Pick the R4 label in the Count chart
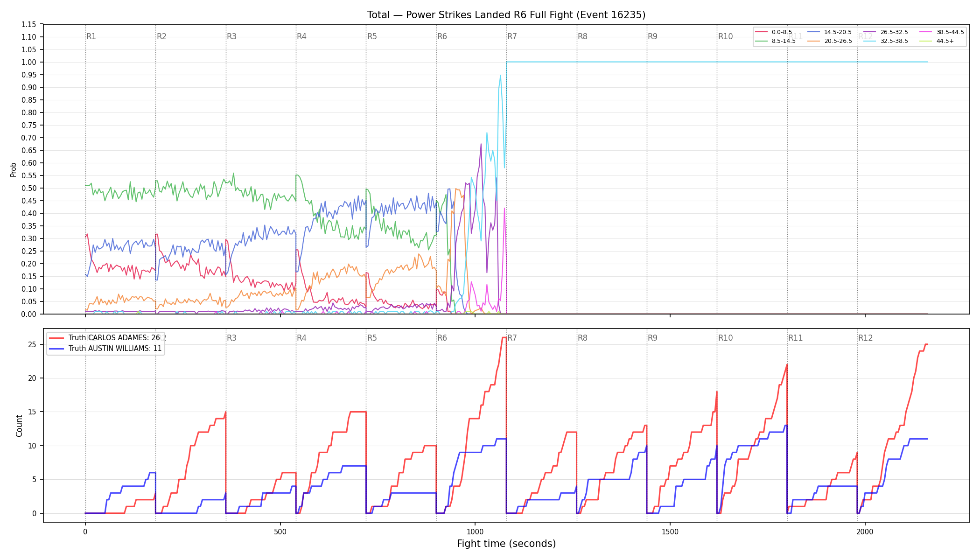This screenshot has height=560, width=980. pos(301,338)
